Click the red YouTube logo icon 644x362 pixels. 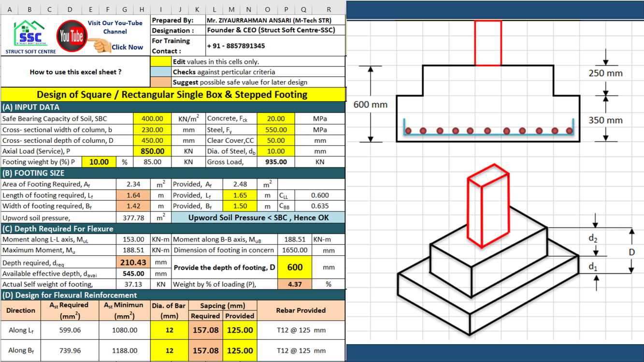point(72,36)
